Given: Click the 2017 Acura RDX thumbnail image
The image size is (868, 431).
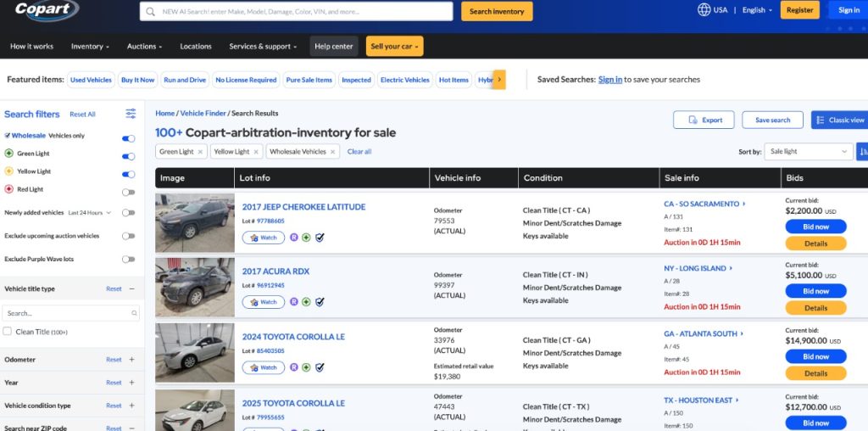Looking at the screenshot, I should click(x=194, y=288).
